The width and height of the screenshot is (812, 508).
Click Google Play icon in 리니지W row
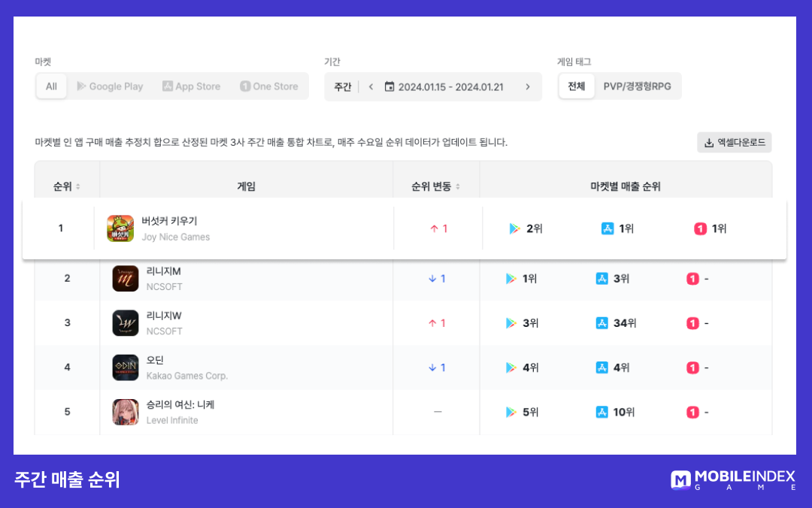click(x=511, y=323)
